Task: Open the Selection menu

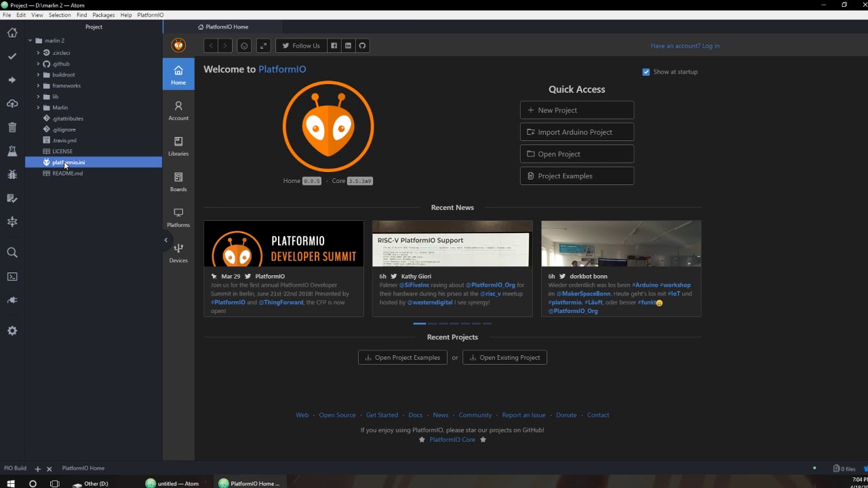Action: 60,15
